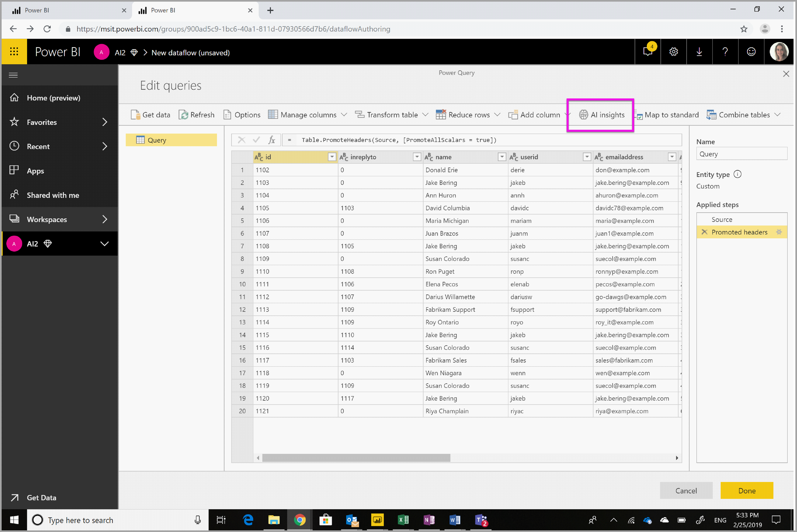Click the browser profile avatar icon

(765, 29)
